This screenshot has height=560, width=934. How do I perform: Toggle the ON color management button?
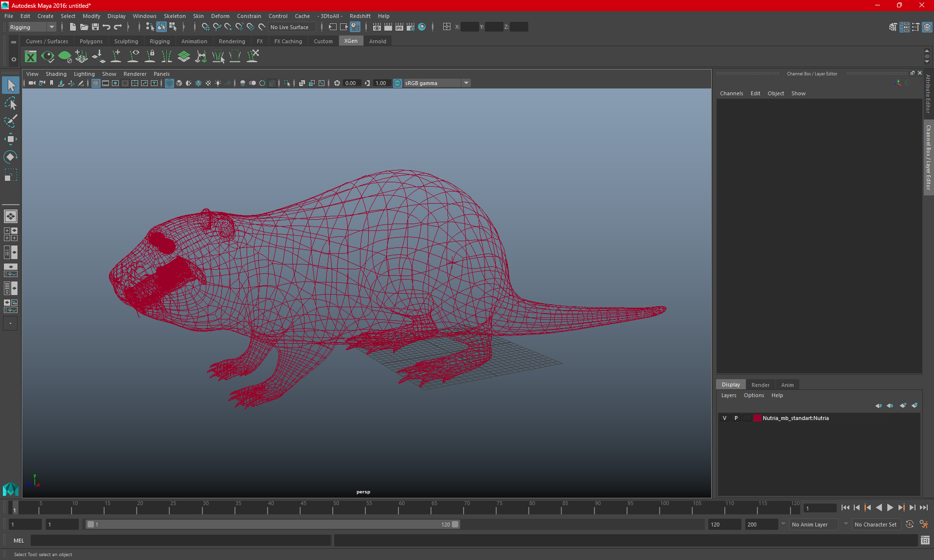(397, 83)
